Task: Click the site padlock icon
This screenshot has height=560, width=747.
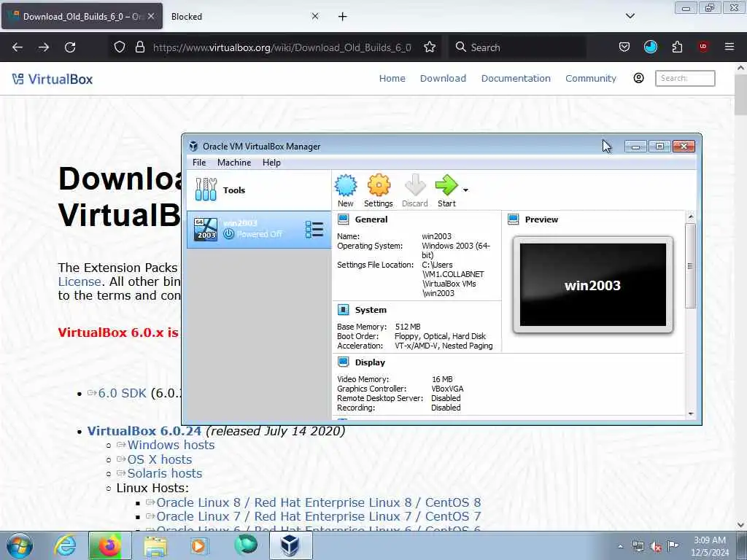Action: (x=139, y=47)
